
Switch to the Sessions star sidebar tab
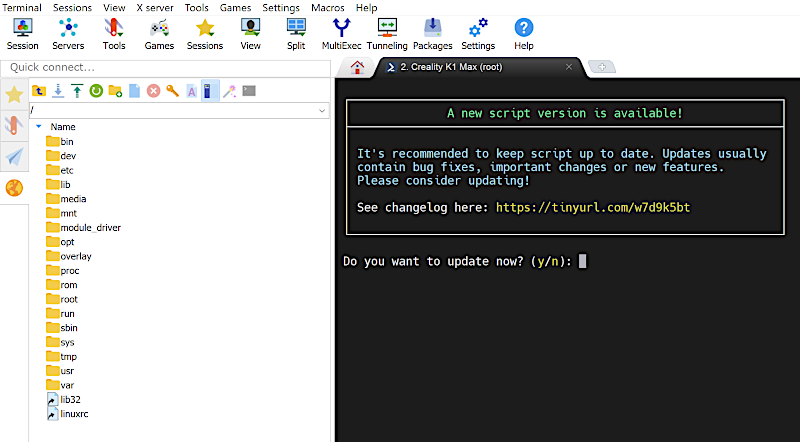(x=14, y=94)
